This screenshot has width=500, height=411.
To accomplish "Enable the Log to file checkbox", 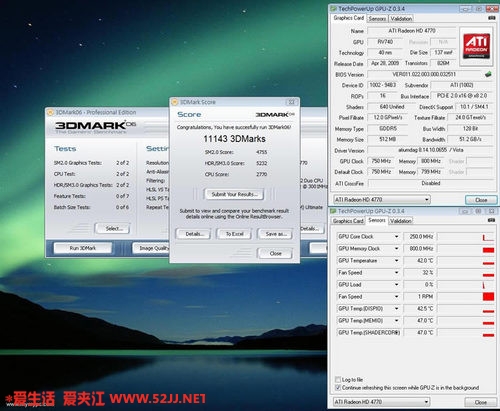I will (338, 380).
